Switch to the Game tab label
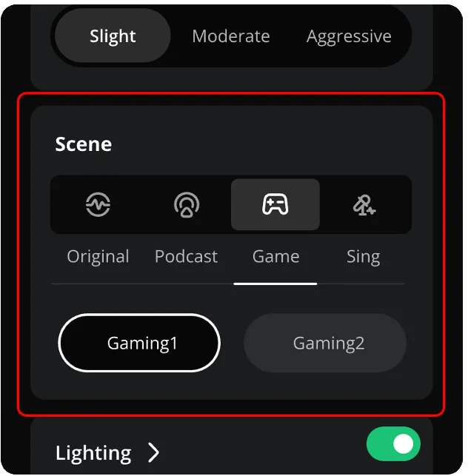The height and width of the screenshot is (476, 471). (275, 257)
